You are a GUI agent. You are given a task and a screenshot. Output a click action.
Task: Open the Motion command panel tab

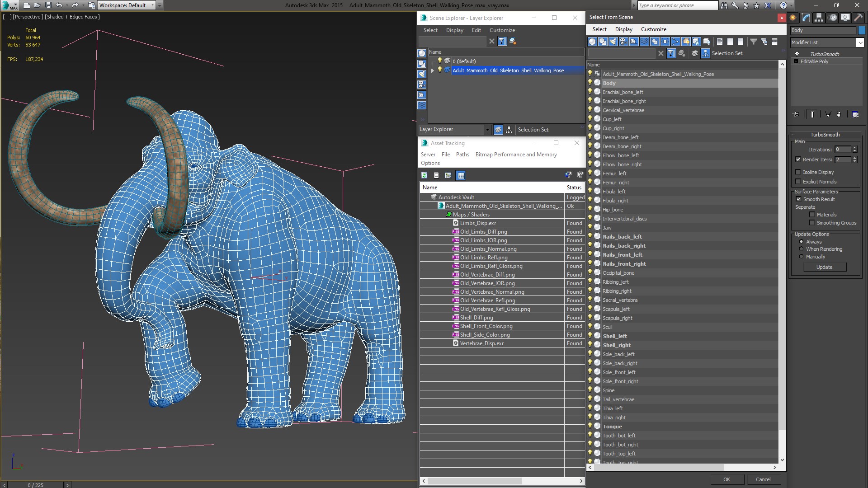(833, 18)
